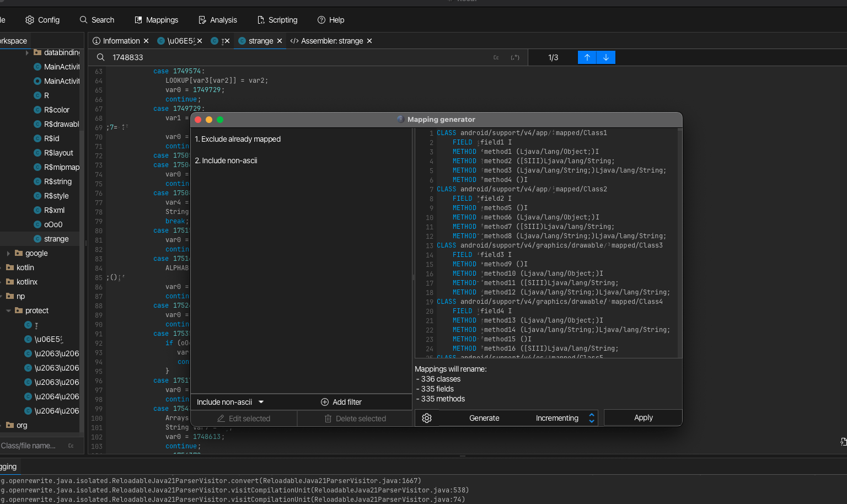Open the mapping generator settings gear
The height and width of the screenshot is (504, 847).
coord(427,418)
